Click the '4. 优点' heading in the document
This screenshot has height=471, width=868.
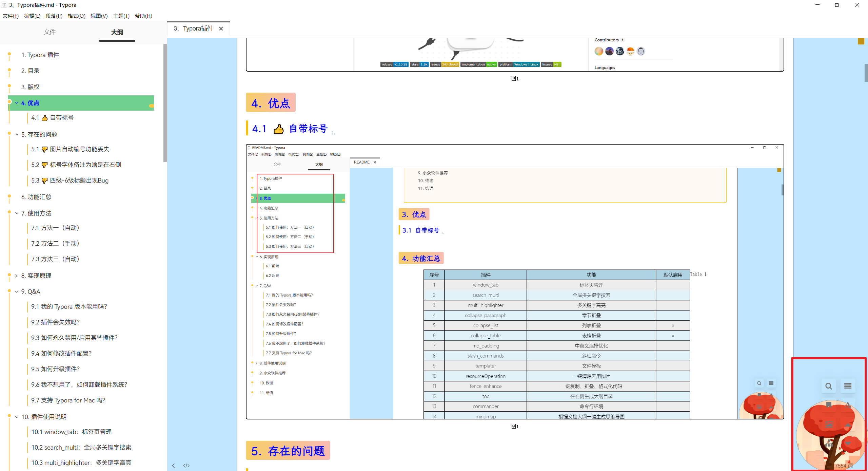tap(271, 103)
